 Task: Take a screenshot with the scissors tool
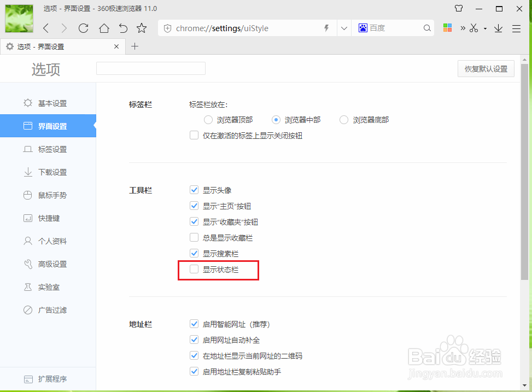click(473, 28)
